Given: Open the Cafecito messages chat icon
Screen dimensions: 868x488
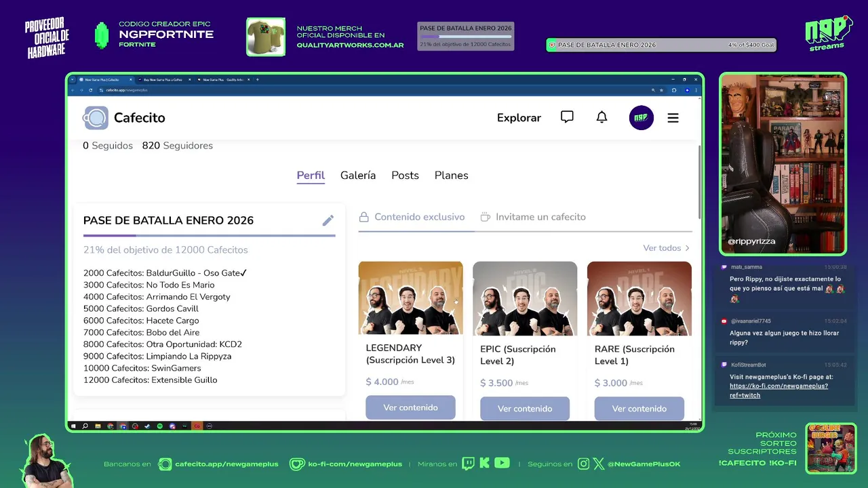Looking at the screenshot, I should 567,117.
